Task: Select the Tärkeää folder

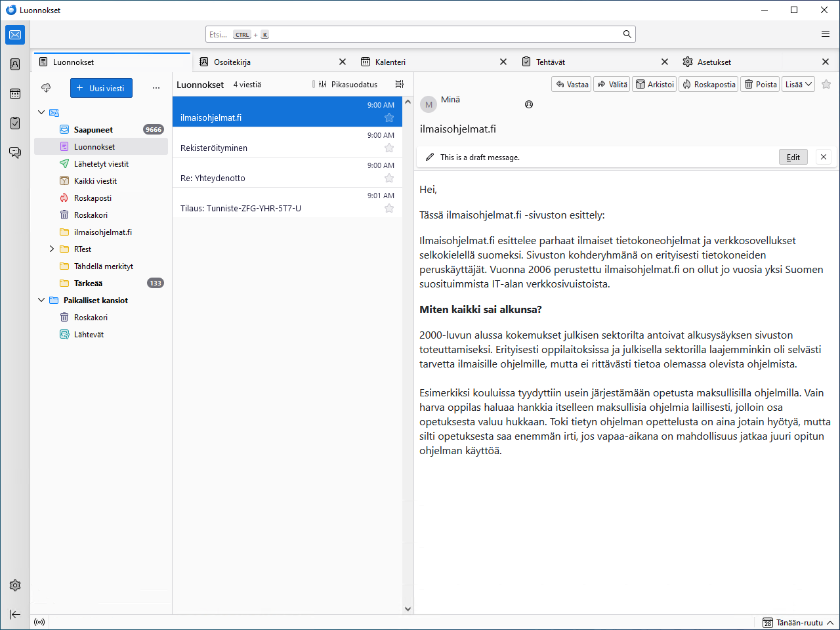Action: 101,283
